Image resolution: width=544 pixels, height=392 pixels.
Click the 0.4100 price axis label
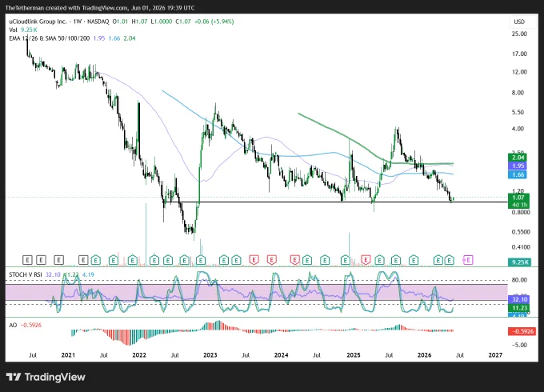click(521, 247)
